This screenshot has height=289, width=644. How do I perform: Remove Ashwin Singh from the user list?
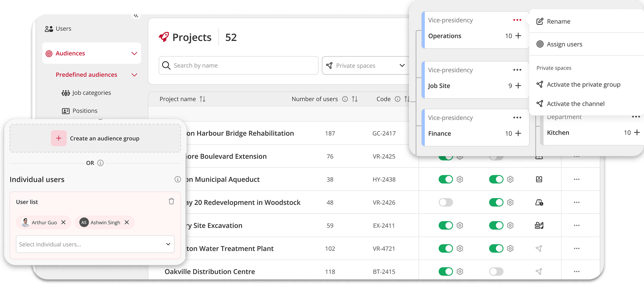pos(127,222)
